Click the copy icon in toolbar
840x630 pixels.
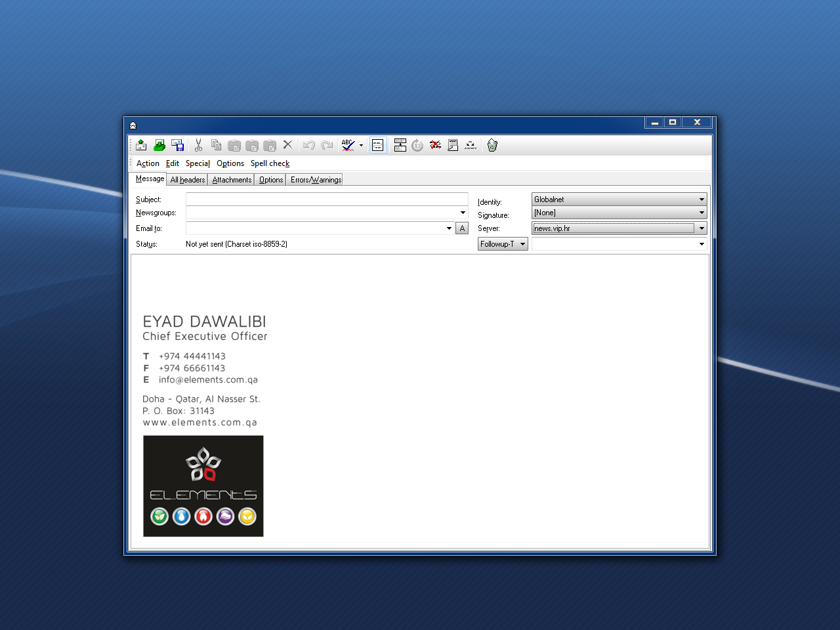point(216,145)
